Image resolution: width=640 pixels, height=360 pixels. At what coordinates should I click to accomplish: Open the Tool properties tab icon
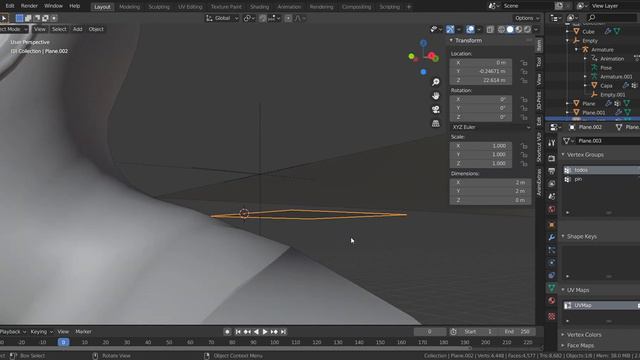click(552, 143)
